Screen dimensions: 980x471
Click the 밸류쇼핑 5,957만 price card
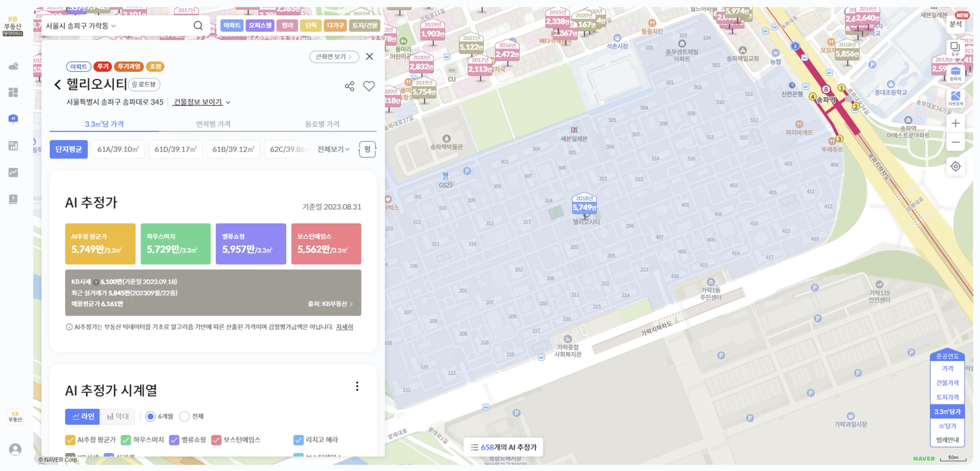(251, 244)
